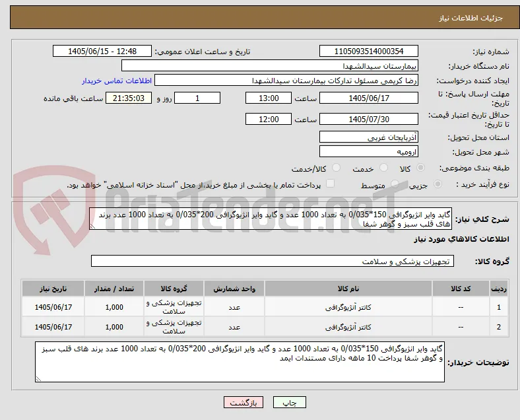
Task: Click the اطلاعات کالاهای مورد نیاز heading
Action: [461, 239]
